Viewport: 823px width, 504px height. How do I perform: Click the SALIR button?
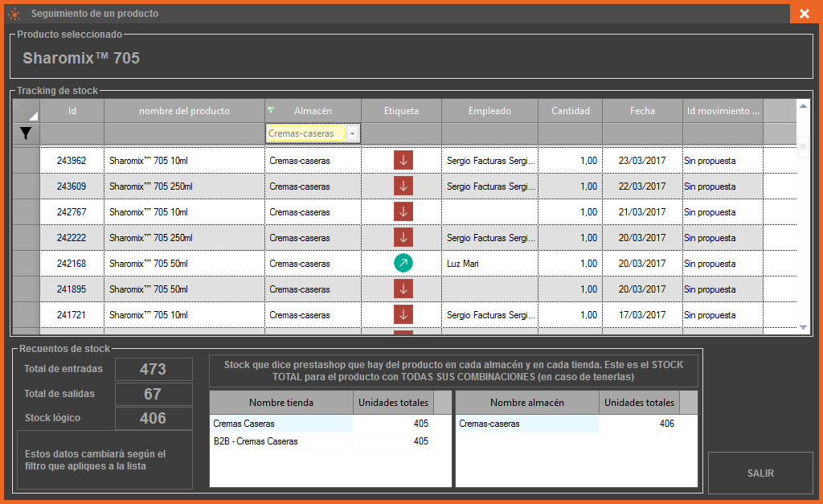pyautogui.click(x=760, y=473)
